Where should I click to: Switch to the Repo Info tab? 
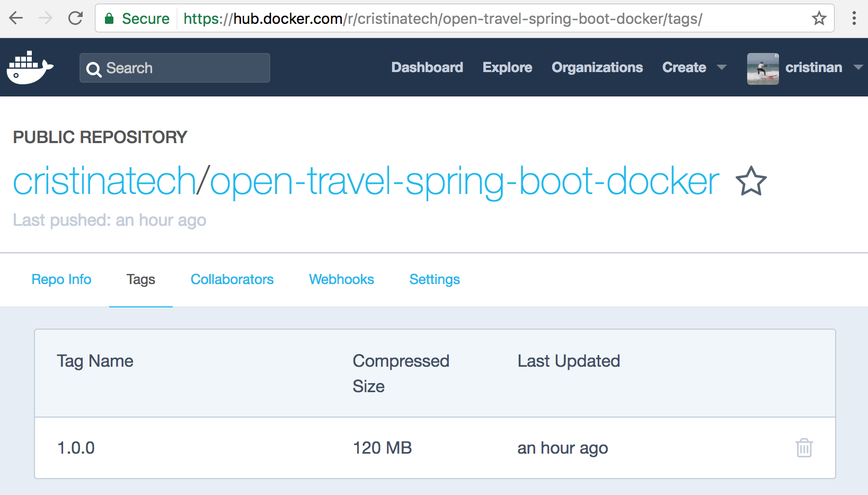[x=61, y=279]
